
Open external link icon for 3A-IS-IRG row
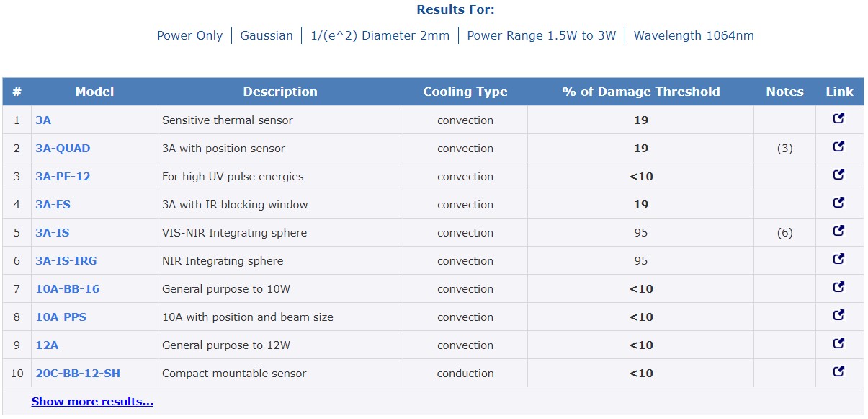tap(838, 260)
